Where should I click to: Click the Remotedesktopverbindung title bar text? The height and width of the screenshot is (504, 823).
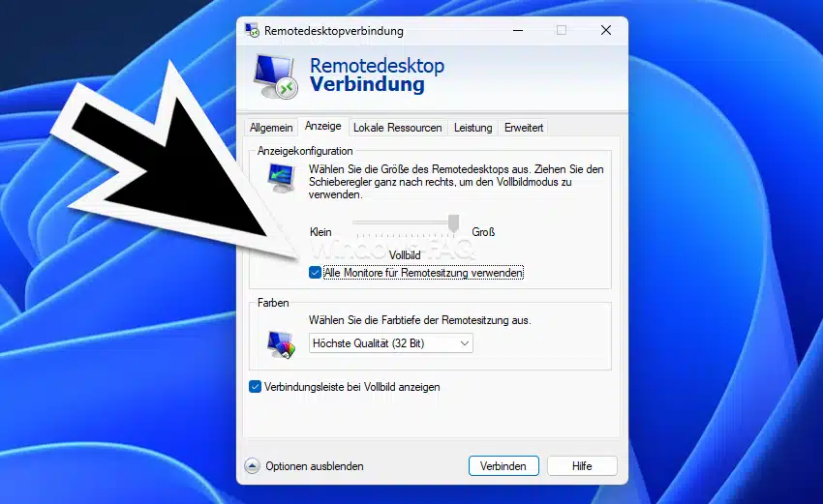click(334, 30)
